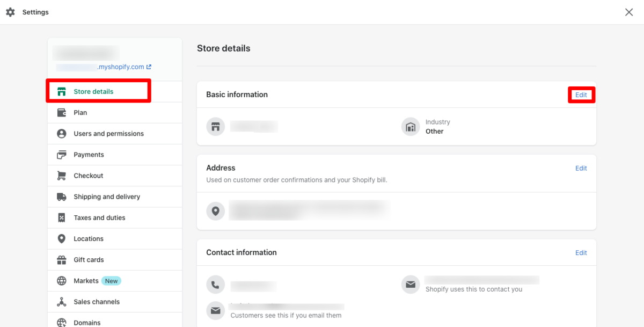This screenshot has width=644, height=327.
Task: Click the Industry building icon
Action: 411,127
